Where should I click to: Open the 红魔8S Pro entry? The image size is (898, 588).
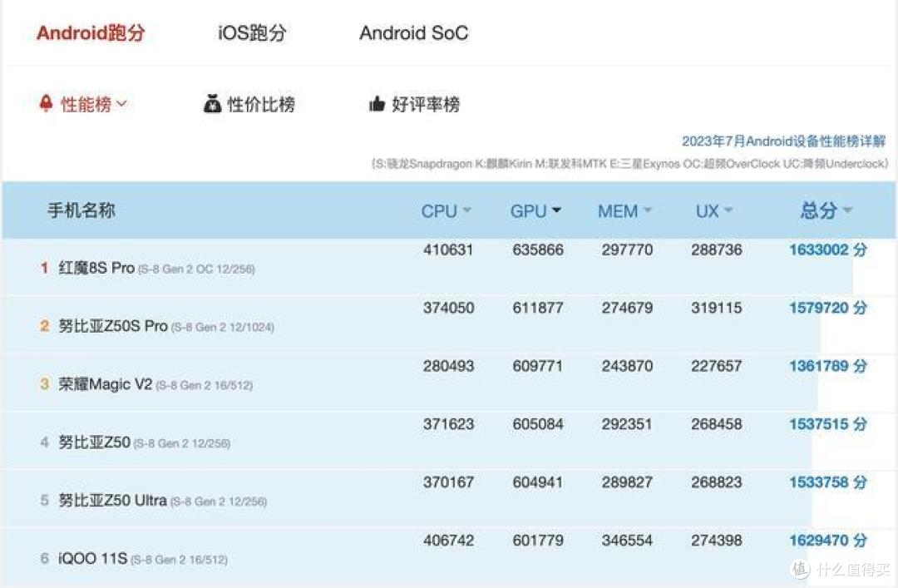[96, 268]
